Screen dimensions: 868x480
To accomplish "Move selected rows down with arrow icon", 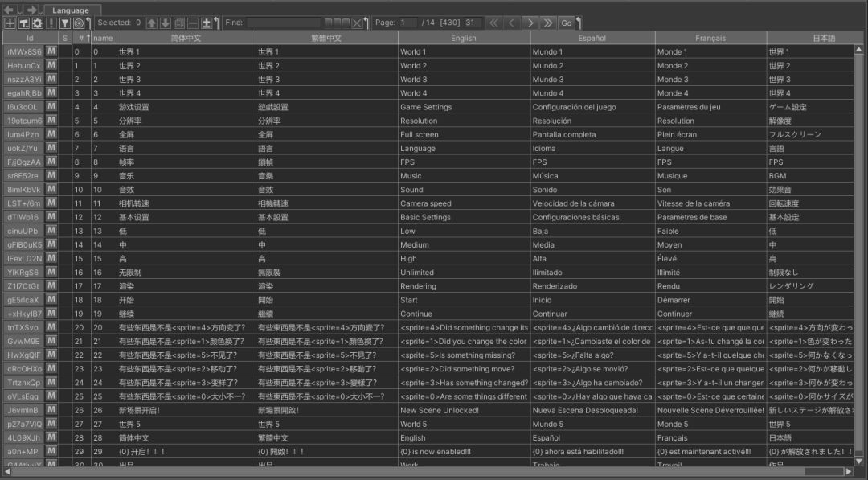I will (x=166, y=23).
